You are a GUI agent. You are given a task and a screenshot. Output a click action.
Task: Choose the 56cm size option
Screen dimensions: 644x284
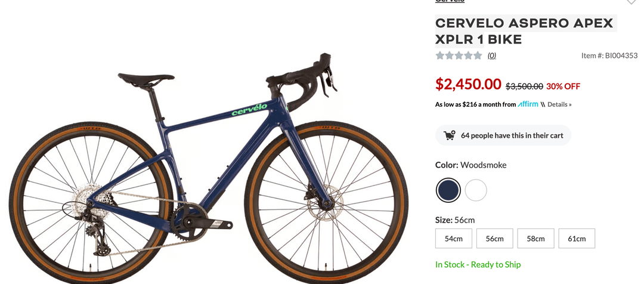(x=494, y=239)
